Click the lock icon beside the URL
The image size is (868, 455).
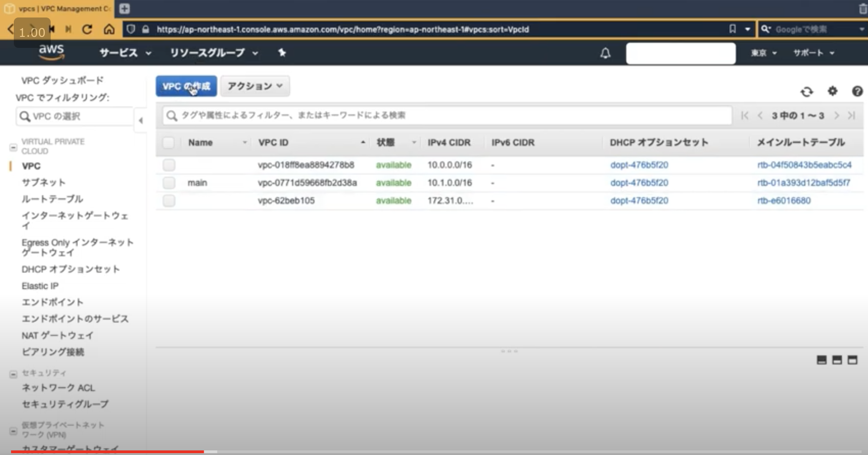pos(146,29)
